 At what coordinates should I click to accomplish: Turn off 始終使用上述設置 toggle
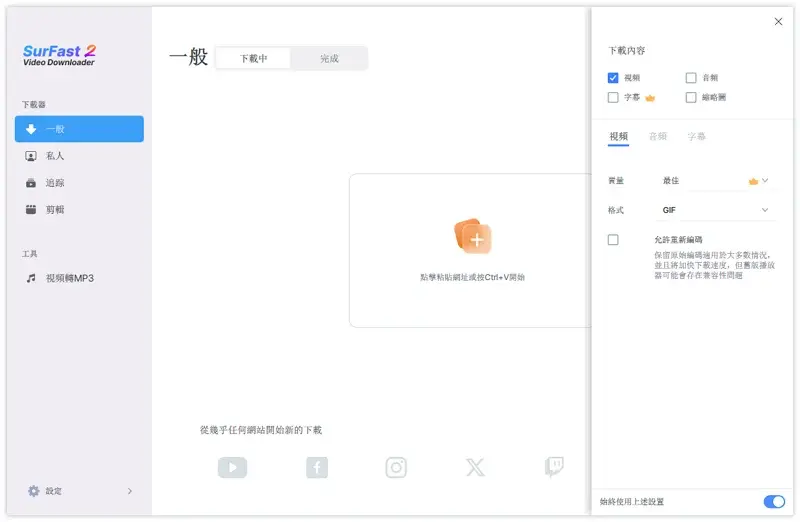[x=773, y=501]
